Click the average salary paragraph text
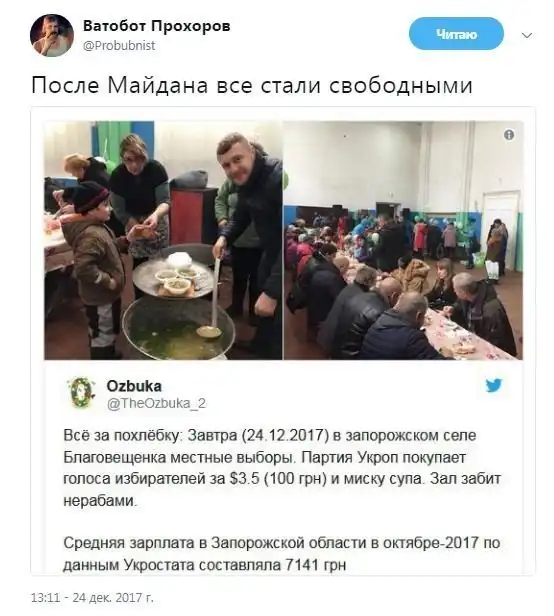 (x=281, y=554)
